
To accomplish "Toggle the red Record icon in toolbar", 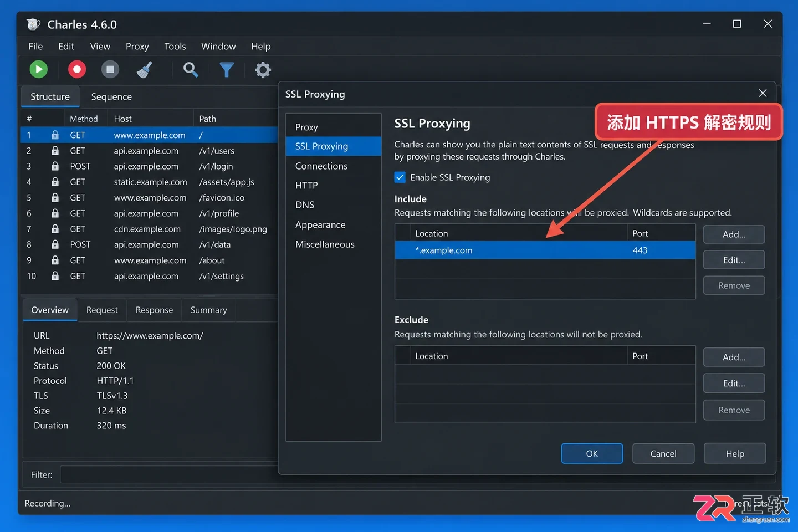I will pyautogui.click(x=77, y=69).
